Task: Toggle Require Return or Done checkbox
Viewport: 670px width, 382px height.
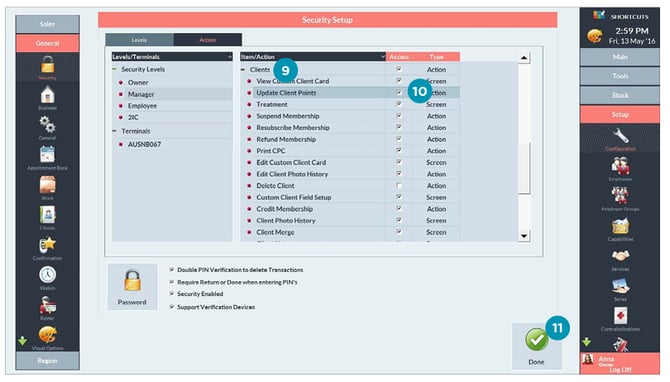Action: click(x=172, y=282)
